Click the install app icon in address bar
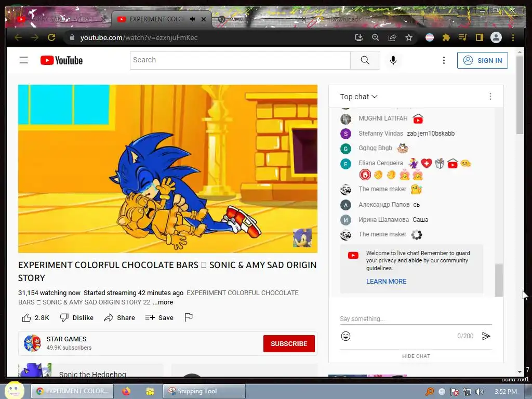This screenshot has height=399, width=532. click(358, 37)
